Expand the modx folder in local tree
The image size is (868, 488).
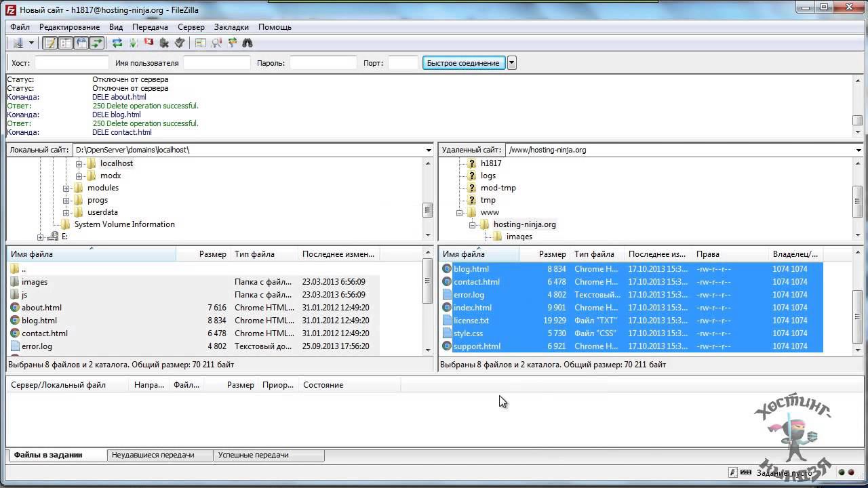click(x=79, y=176)
